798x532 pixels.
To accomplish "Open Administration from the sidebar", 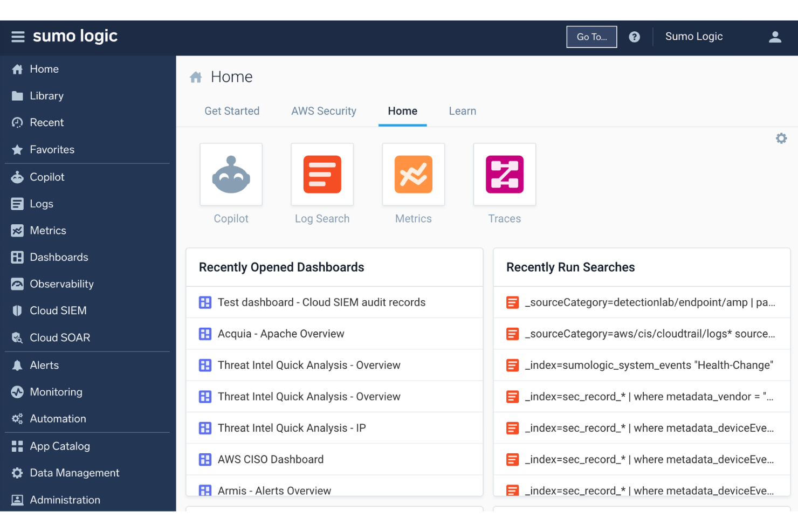I will coord(64,500).
